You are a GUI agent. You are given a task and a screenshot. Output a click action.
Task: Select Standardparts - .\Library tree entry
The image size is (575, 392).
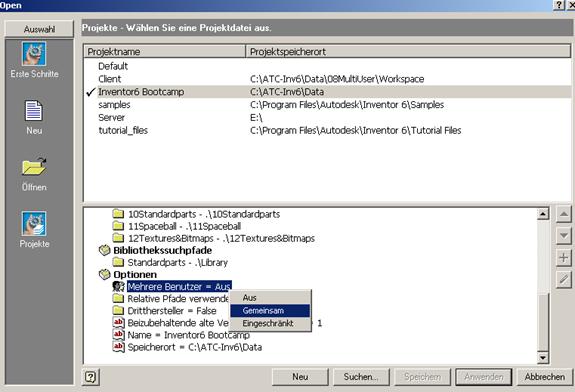(177, 263)
